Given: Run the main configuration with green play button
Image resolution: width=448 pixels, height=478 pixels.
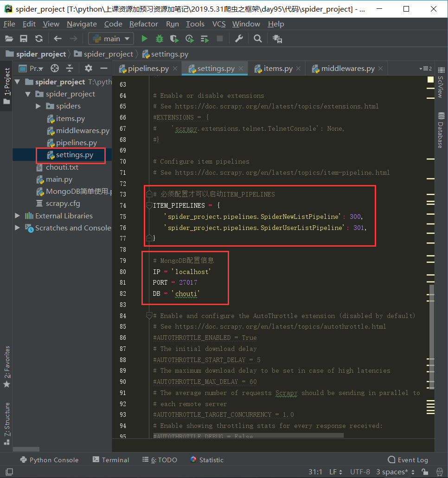Looking at the screenshot, I should (145, 39).
